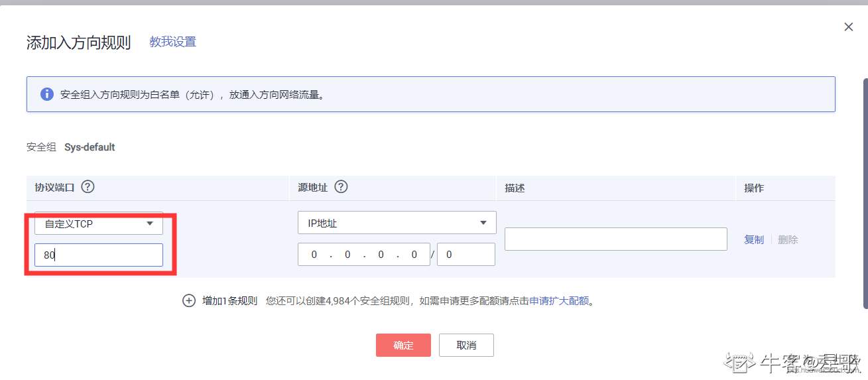Open the 教我设置 guide link
The width and height of the screenshot is (868, 380).
pos(172,42)
